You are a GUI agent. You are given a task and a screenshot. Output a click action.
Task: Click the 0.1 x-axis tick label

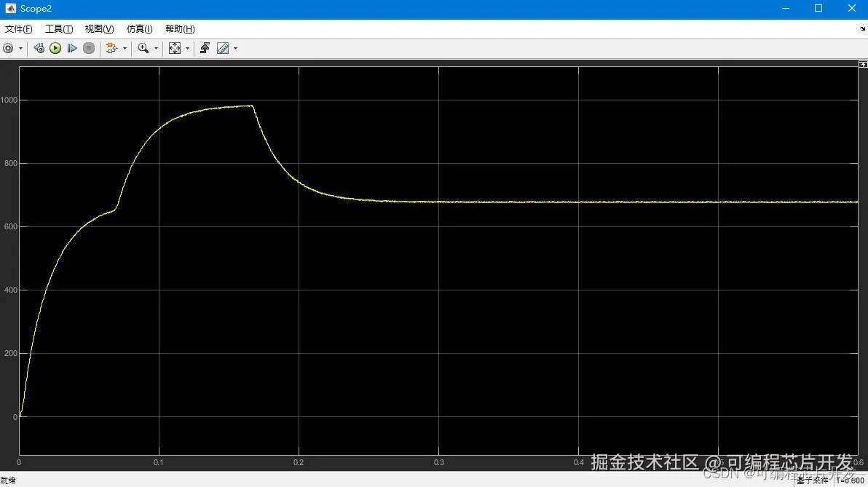click(159, 462)
